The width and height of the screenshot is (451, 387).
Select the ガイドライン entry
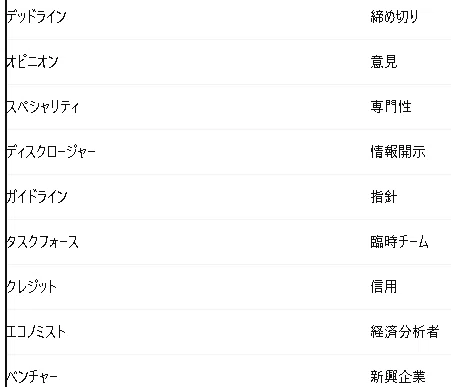click(x=37, y=197)
